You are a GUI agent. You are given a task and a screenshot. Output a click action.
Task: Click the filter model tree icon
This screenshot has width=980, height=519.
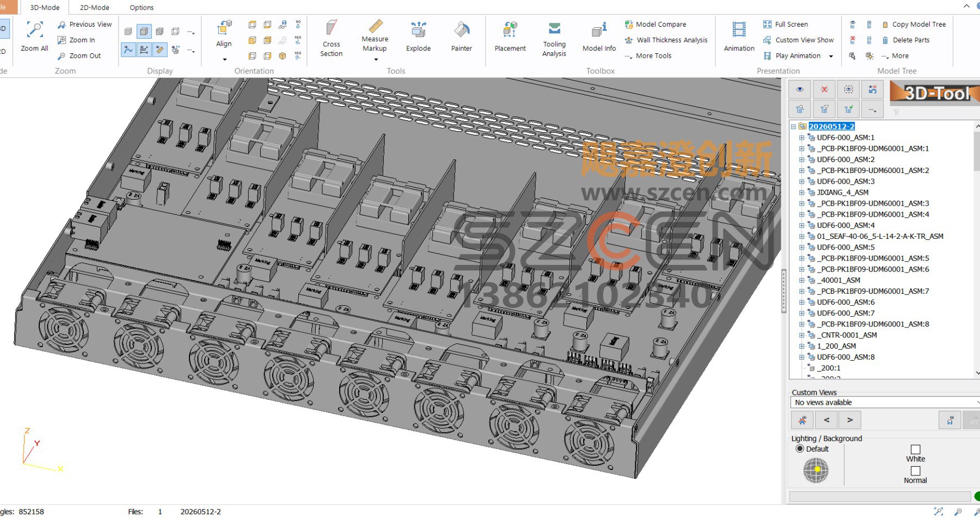click(x=824, y=109)
